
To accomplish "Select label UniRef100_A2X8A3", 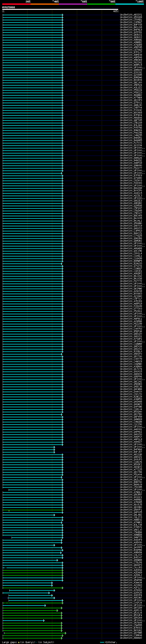I will pos(131,585).
